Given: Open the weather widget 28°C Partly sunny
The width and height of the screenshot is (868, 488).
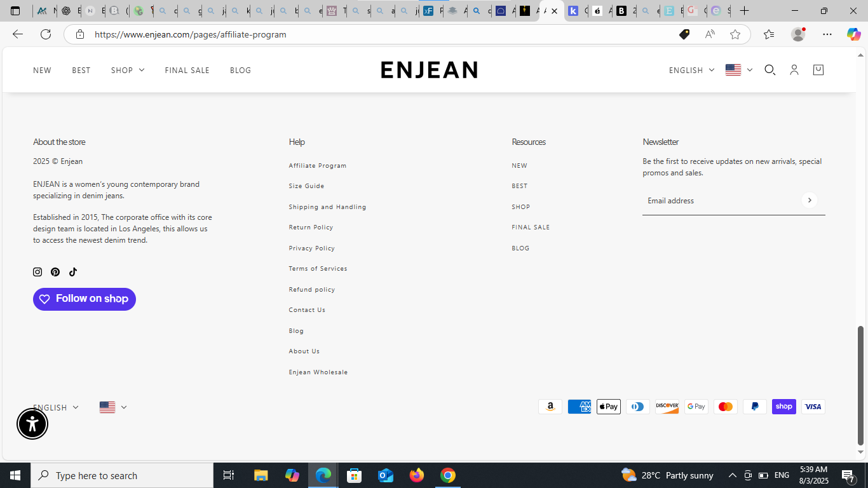Looking at the screenshot, I should (667, 475).
